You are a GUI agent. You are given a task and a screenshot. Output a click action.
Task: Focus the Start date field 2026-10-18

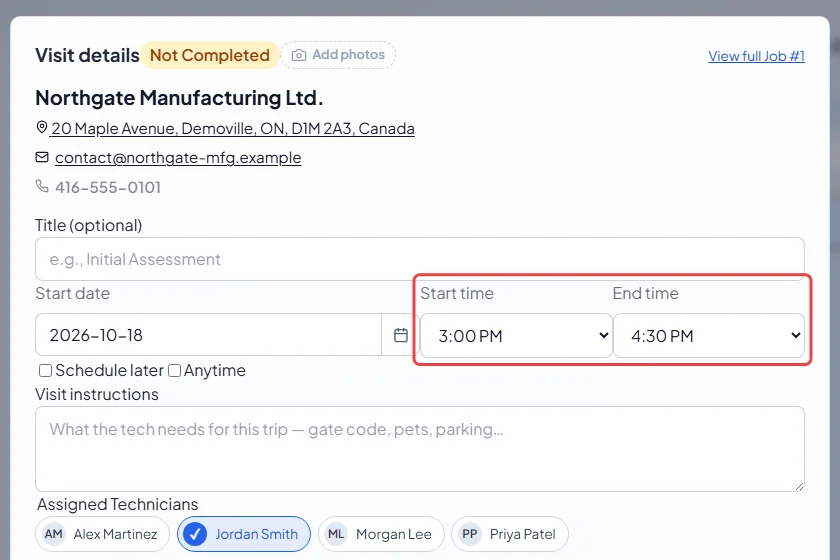click(208, 335)
